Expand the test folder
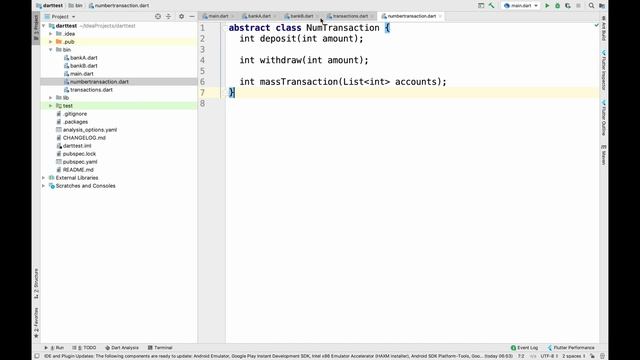 click(51, 106)
